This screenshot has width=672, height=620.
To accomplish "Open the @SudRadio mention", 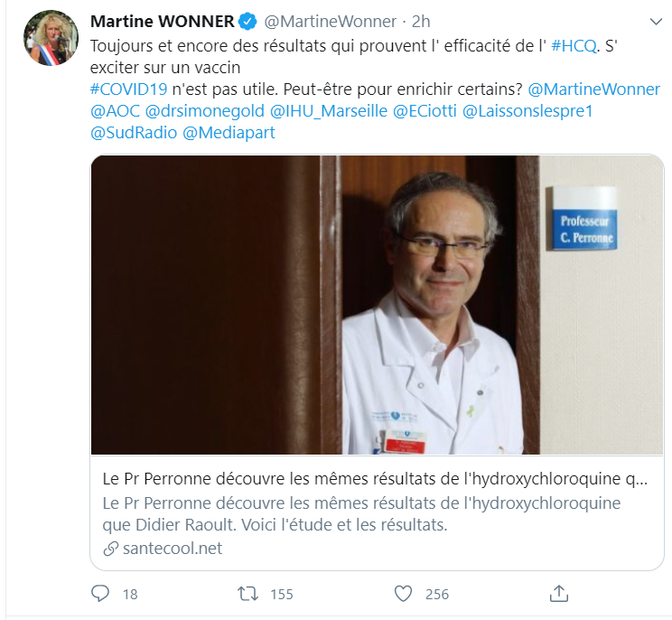I will (x=134, y=133).
